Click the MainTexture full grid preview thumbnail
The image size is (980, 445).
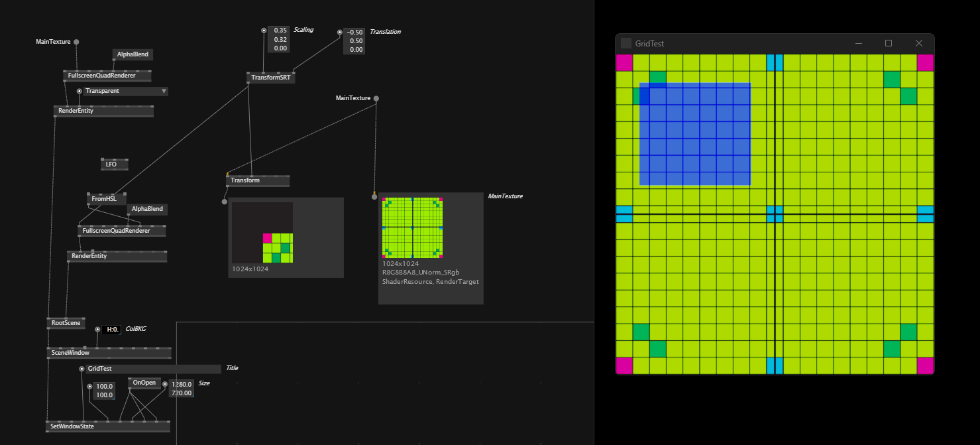412,227
